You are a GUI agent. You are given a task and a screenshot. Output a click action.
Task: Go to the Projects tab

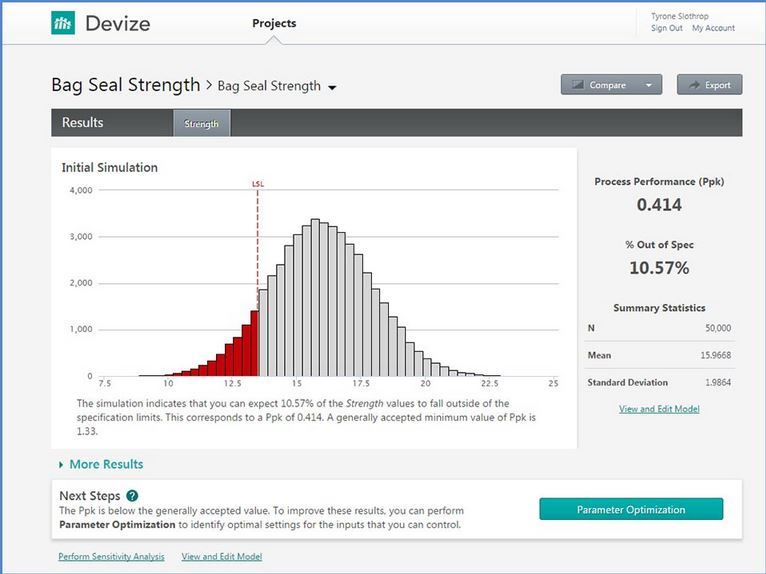point(274,23)
